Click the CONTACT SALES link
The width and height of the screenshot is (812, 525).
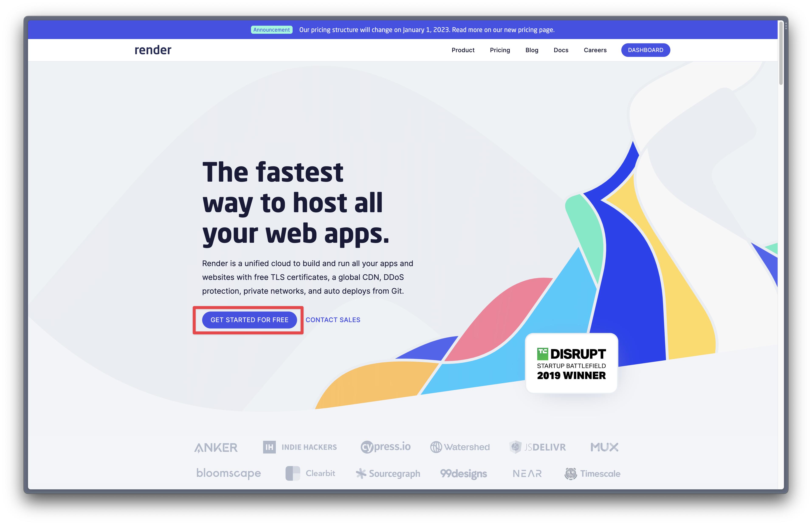(333, 319)
